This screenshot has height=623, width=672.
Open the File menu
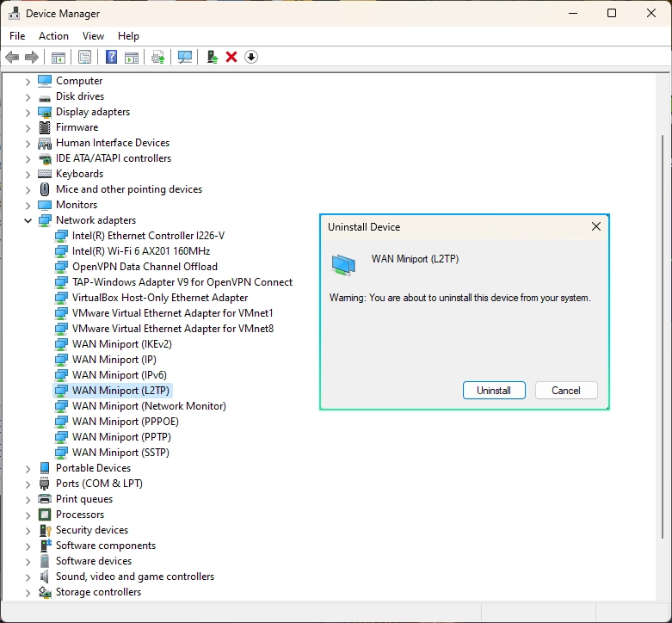click(x=17, y=36)
